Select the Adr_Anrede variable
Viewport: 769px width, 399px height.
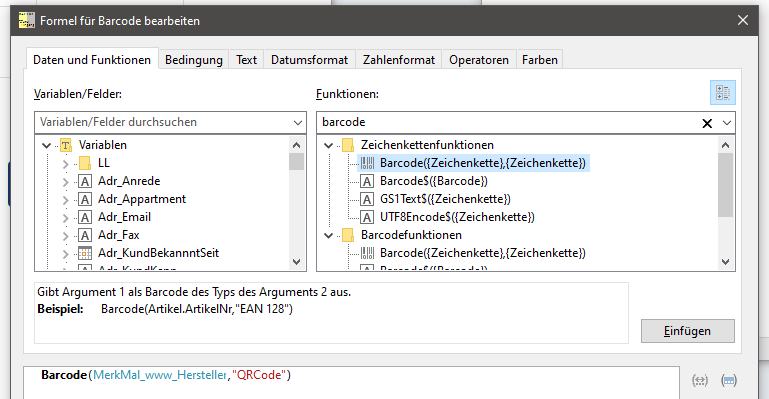click(x=129, y=181)
